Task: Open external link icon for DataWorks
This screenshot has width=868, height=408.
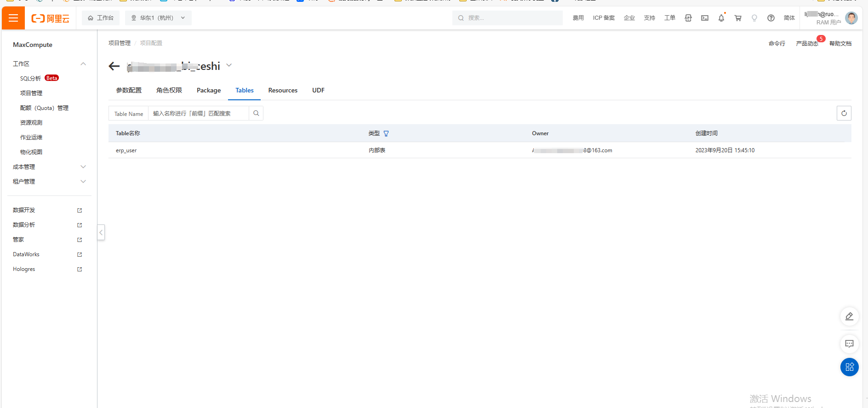Action: (x=80, y=254)
